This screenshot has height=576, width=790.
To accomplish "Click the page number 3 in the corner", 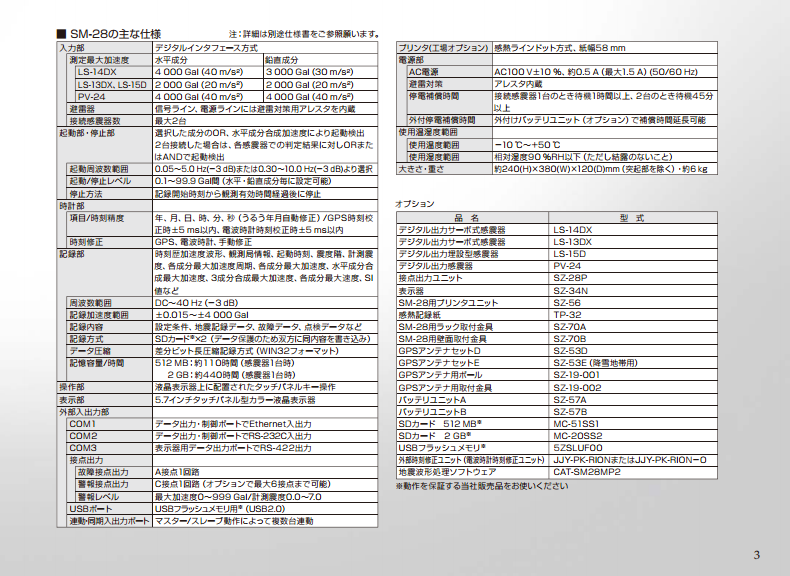I will [x=756, y=556].
